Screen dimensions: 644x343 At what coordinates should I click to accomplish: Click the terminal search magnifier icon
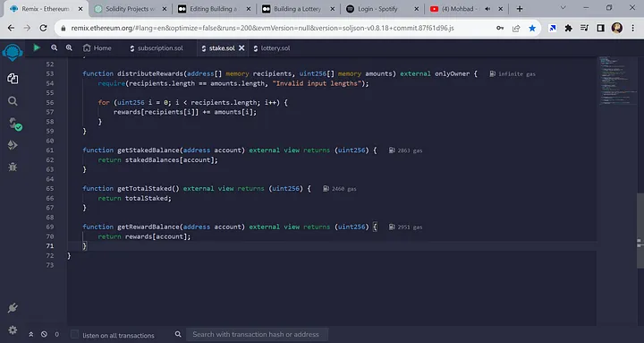coord(178,334)
